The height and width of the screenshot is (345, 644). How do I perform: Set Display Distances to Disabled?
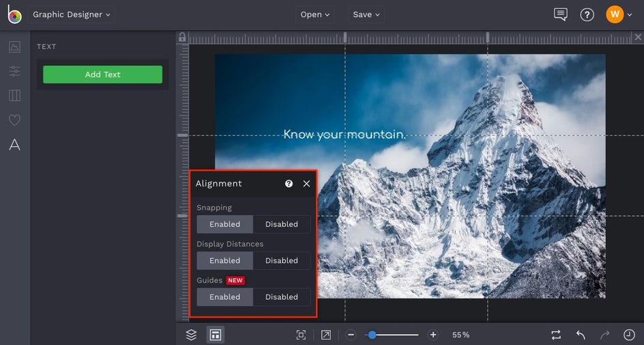282,260
